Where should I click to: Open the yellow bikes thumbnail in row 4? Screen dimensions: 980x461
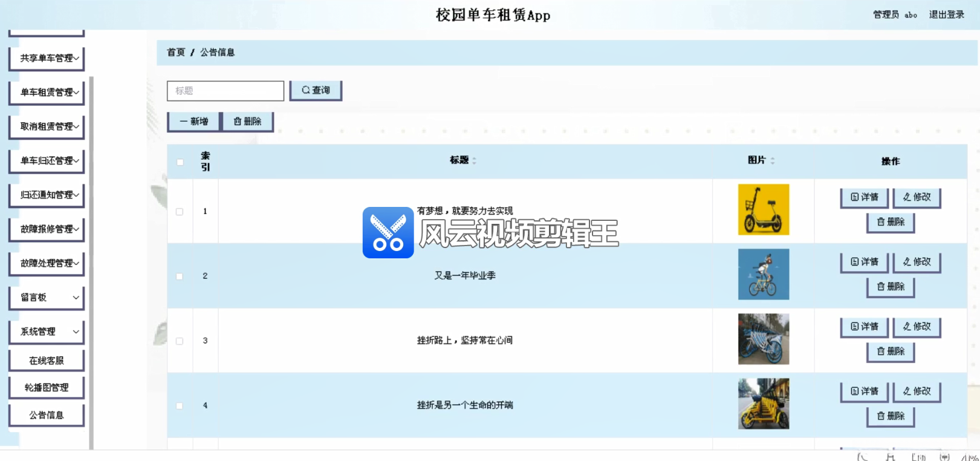point(764,404)
